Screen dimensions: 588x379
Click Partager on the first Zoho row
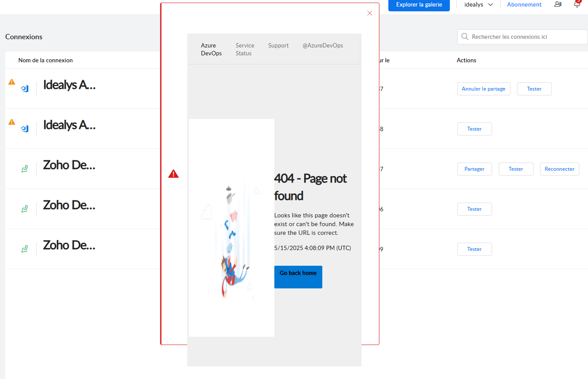[x=474, y=169]
